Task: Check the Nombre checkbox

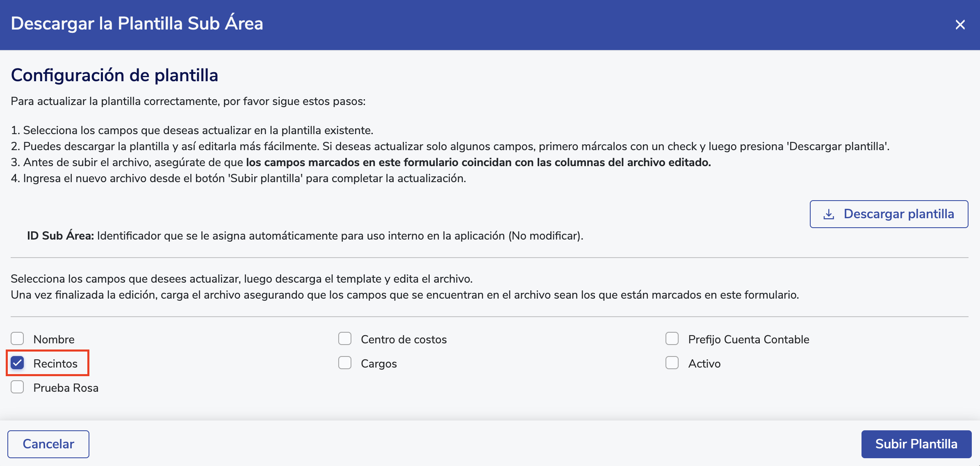Action: pyautogui.click(x=17, y=339)
